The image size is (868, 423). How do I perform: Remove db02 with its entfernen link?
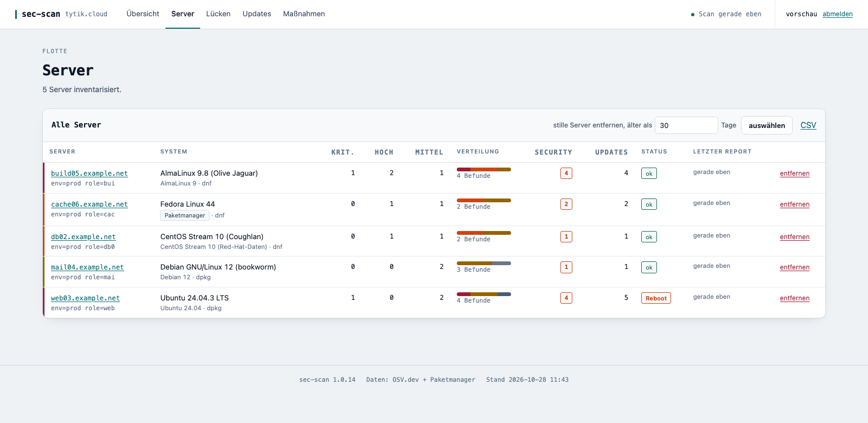click(x=794, y=237)
